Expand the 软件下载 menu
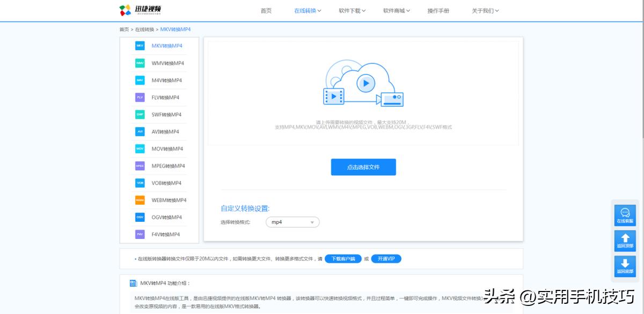This screenshot has height=314, width=644. [x=351, y=10]
